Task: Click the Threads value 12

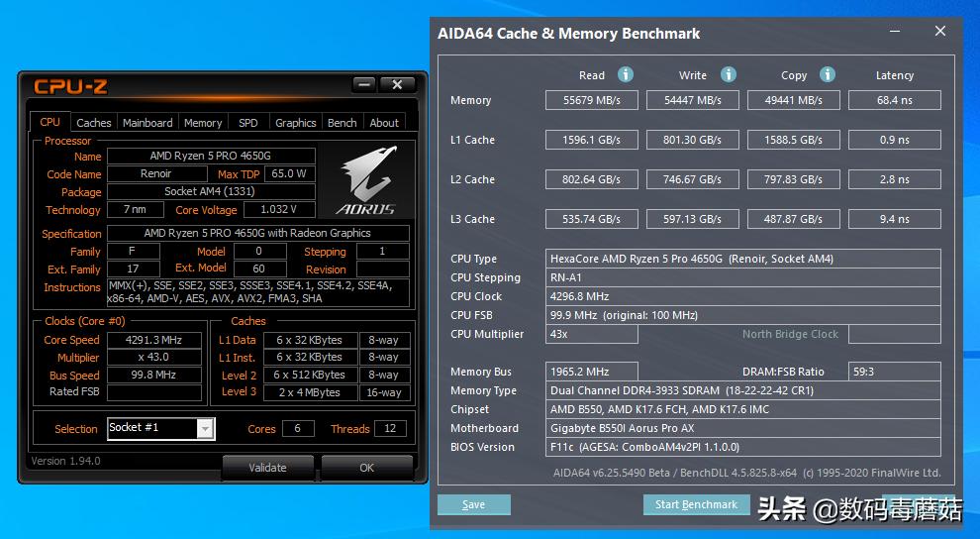Action: pyautogui.click(x=390, y=428)
